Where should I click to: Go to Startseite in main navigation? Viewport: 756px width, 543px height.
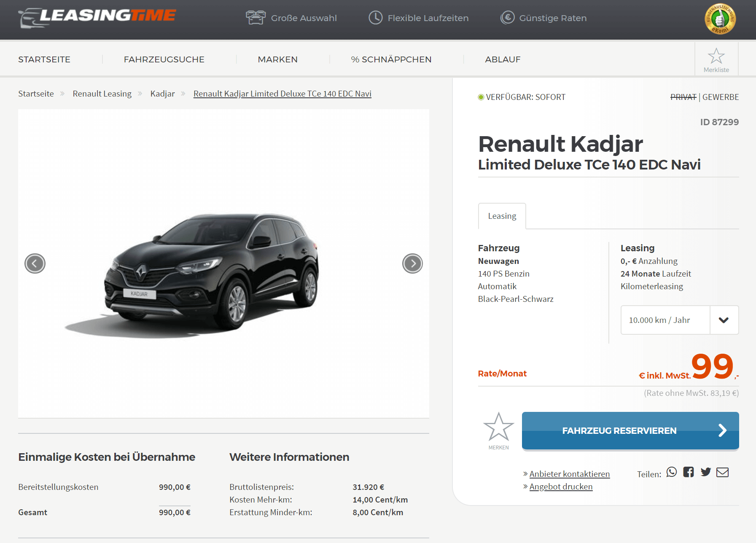coord(44,59)
